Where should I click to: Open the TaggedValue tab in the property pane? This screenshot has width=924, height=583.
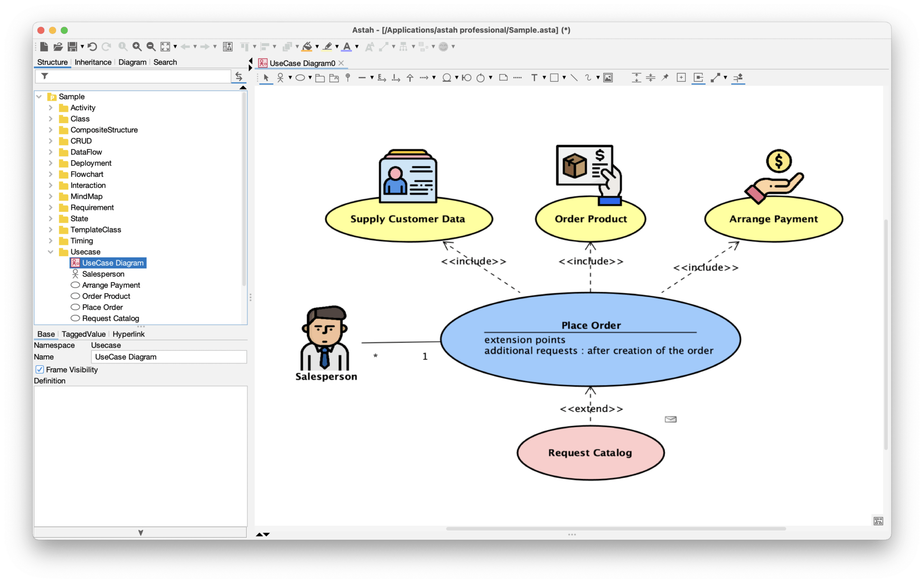point(83,334)
